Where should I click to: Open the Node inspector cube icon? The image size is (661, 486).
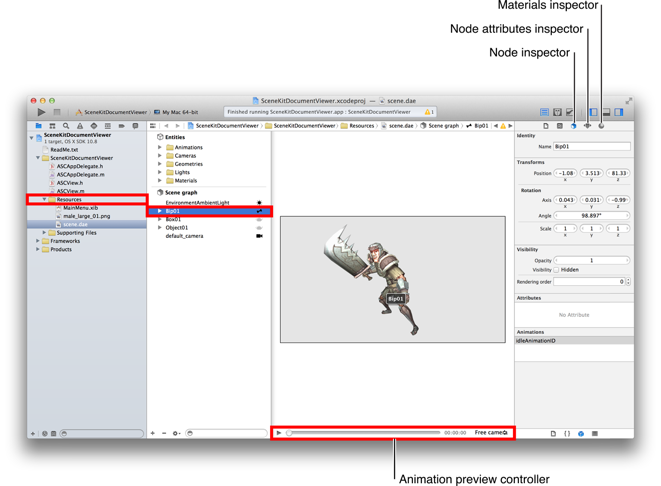(574, 126)
